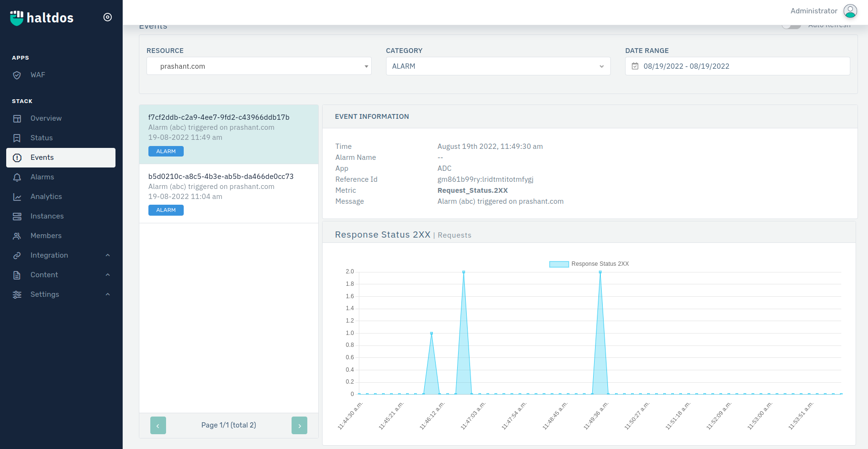Click ALARM badge on 11:49 am event
868x449 pixels.
point(166,151)
